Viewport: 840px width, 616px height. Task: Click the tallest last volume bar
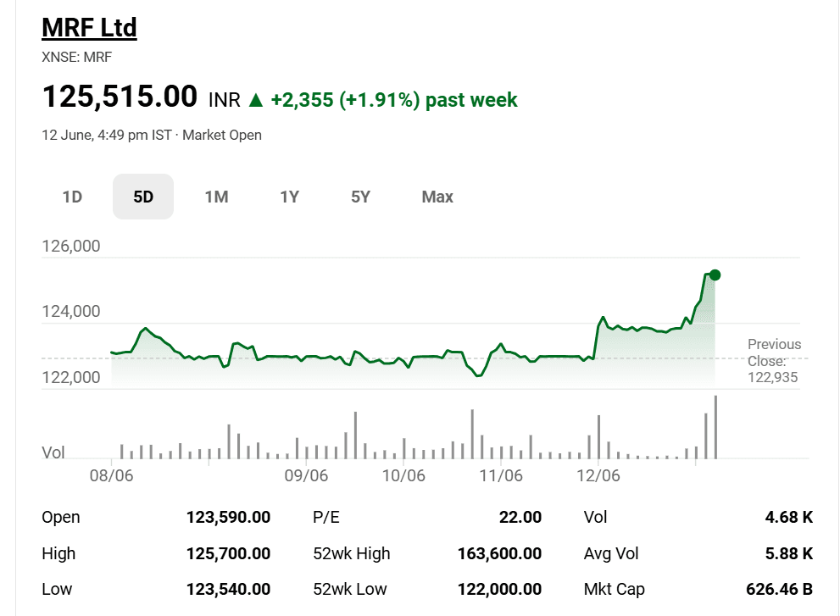tap(715, 427)
